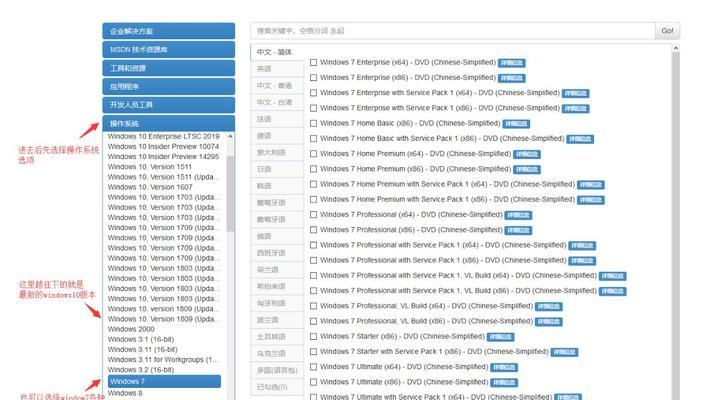Screen dimensions: 702x400
Task: Details badge for Windows 7 Ultimate (x86) DVD
Action: click(504, 383)
